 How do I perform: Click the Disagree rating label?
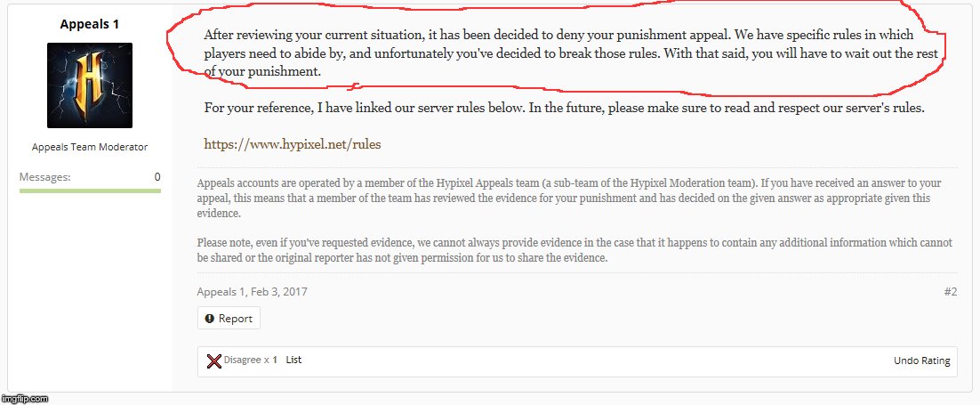pyautogui.click(x=244, y=360)
